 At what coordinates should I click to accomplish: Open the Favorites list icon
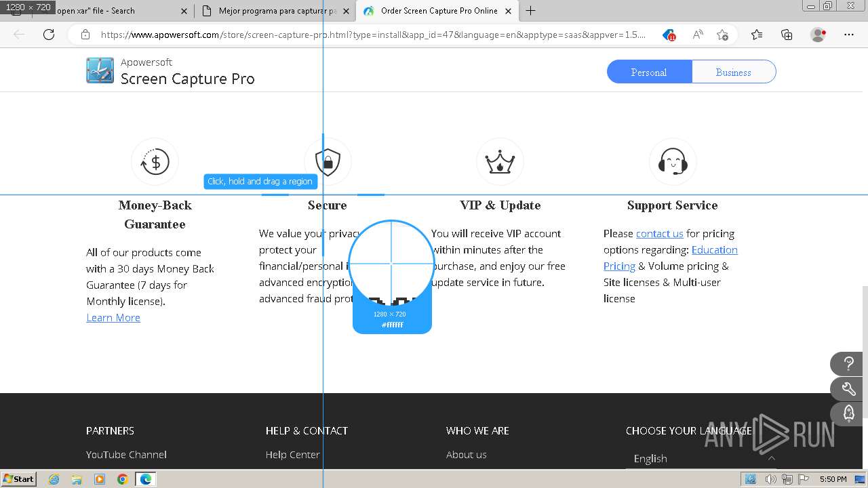(x=757, y=35)
